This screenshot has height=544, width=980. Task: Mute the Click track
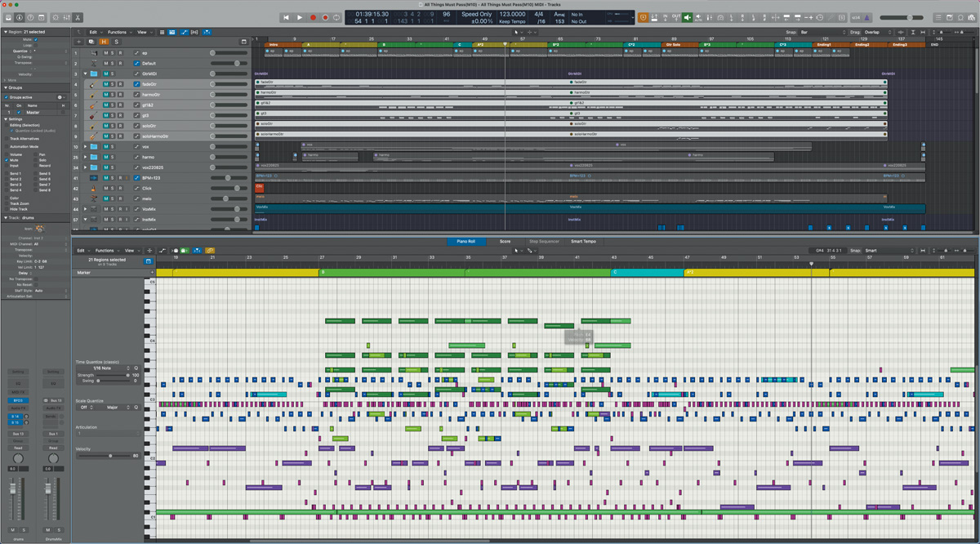[106, 189]
